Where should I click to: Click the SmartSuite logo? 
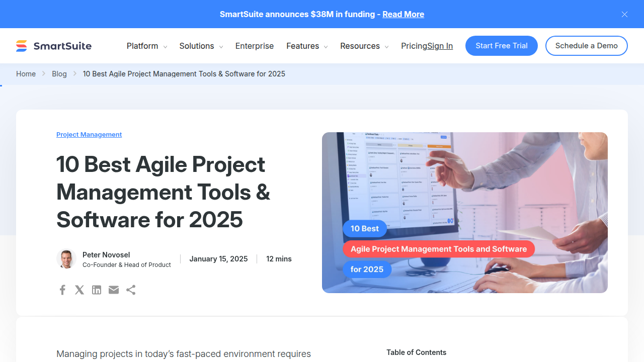pos(54,46)
